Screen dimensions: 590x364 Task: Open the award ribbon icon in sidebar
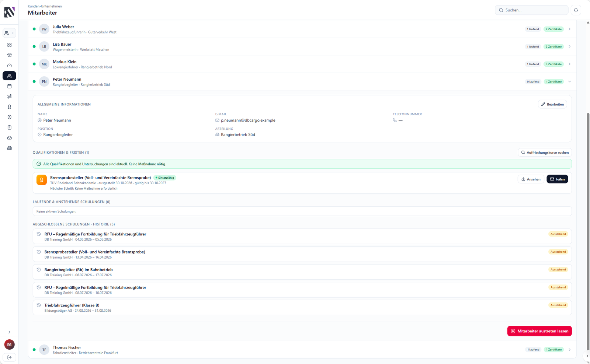click(9, 106)
